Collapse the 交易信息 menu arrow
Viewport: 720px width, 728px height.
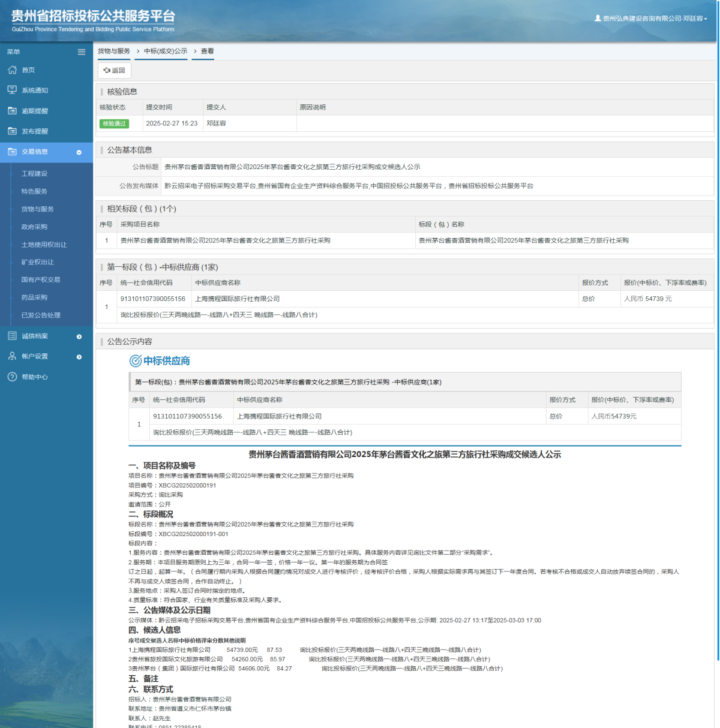pos(79,152)
